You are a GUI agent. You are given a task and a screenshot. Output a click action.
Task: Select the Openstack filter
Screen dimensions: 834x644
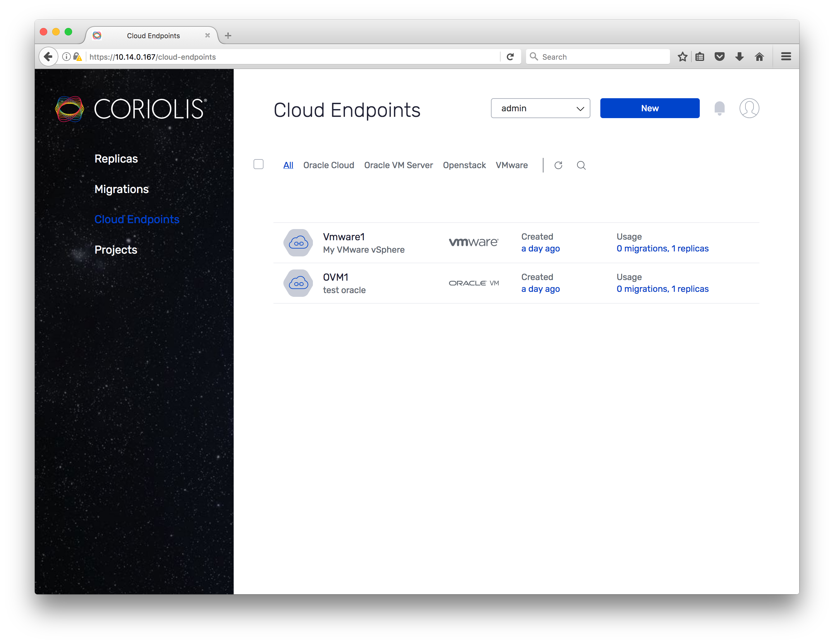(464, 165)
